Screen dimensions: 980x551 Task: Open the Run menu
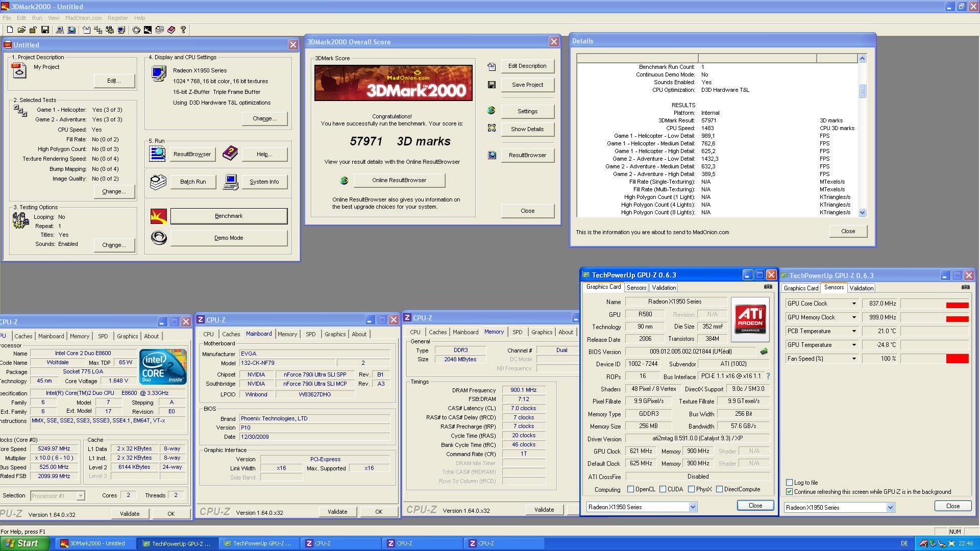(x=37, y=18)
